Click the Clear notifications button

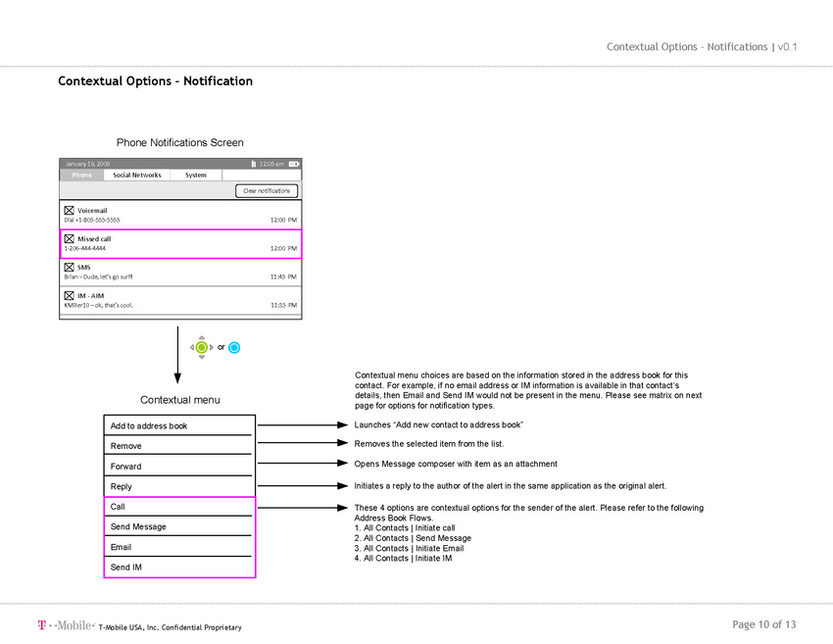267,191
